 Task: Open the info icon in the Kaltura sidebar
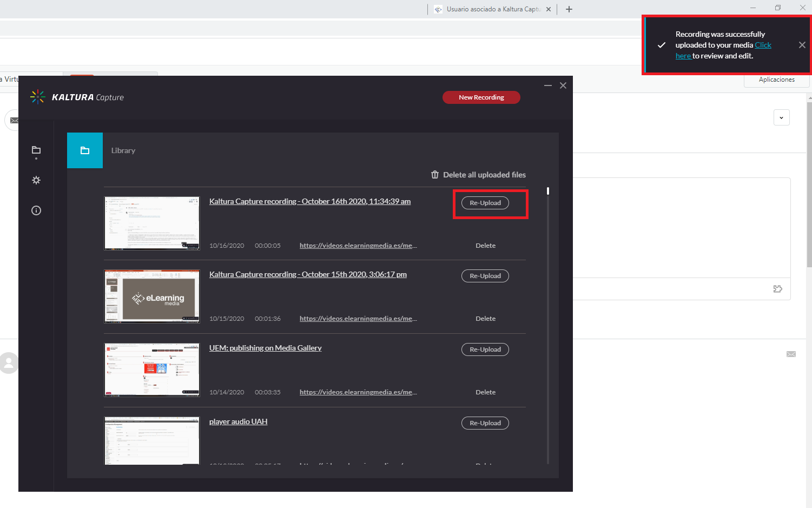point(36,210)
